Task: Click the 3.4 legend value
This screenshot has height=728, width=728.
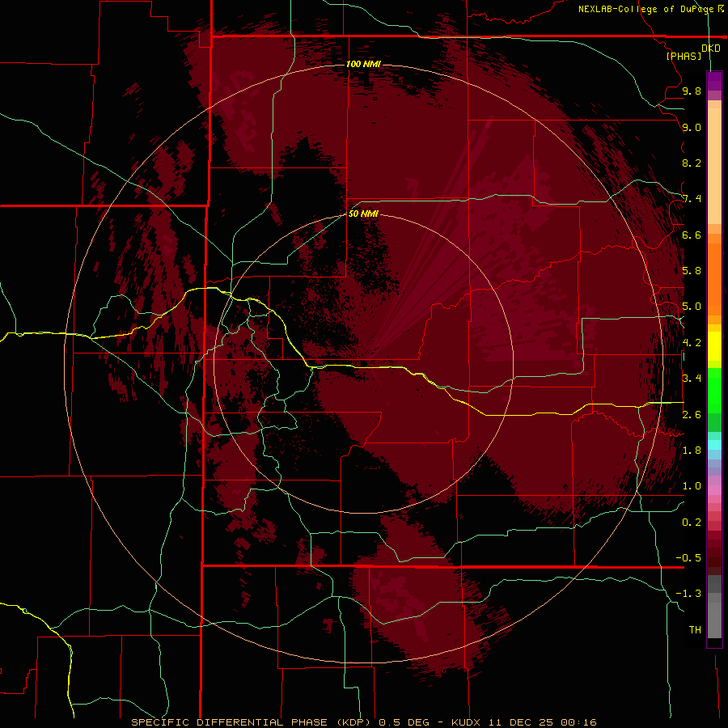Action: coord(692,378)
